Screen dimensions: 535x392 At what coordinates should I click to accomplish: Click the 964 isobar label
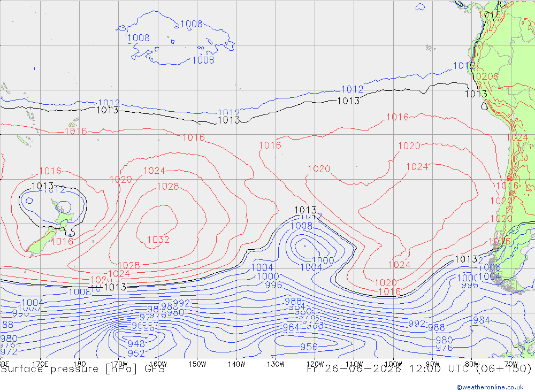(x=291, y=327)
